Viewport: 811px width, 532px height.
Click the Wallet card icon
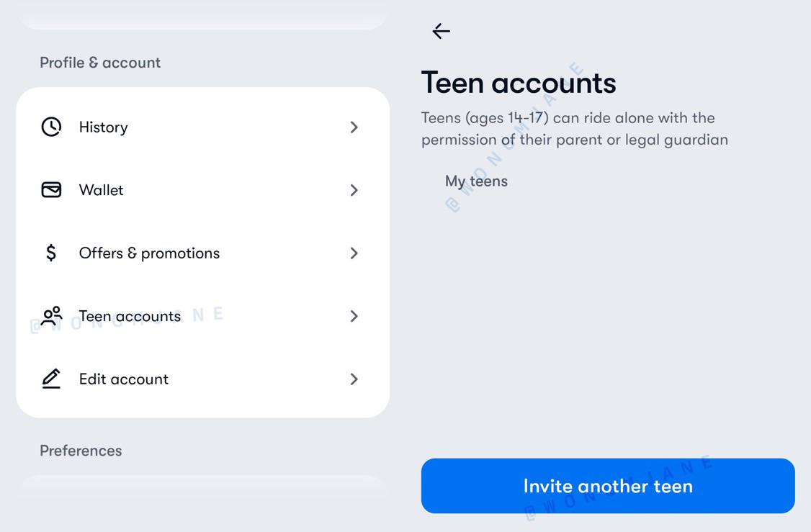point(51,190)
